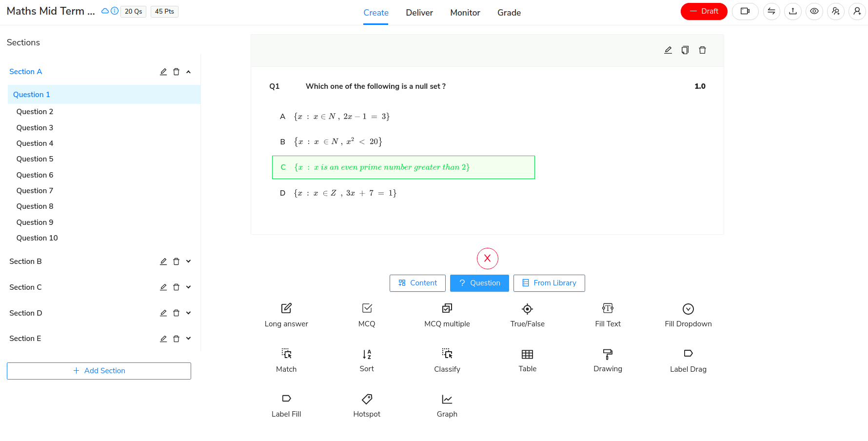
Task: Add a Sort question
Action: (367, 361)
